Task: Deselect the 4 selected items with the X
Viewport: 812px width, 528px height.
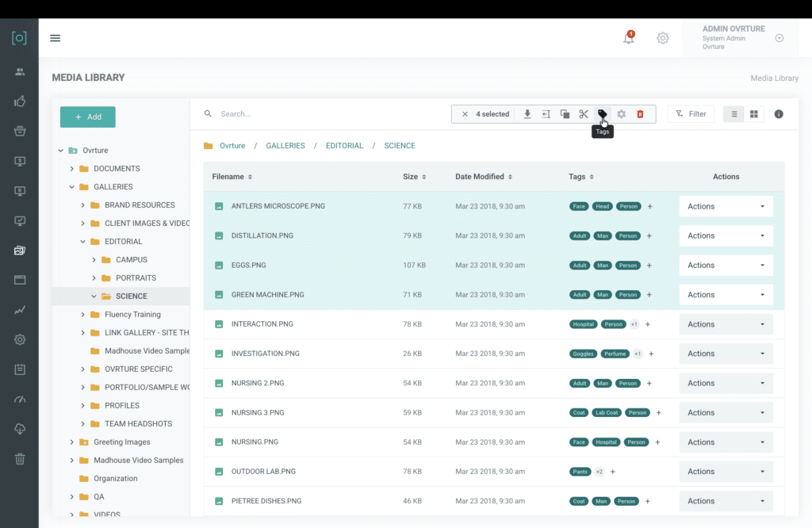Action: pyautogui.click(x=465, y=114)
